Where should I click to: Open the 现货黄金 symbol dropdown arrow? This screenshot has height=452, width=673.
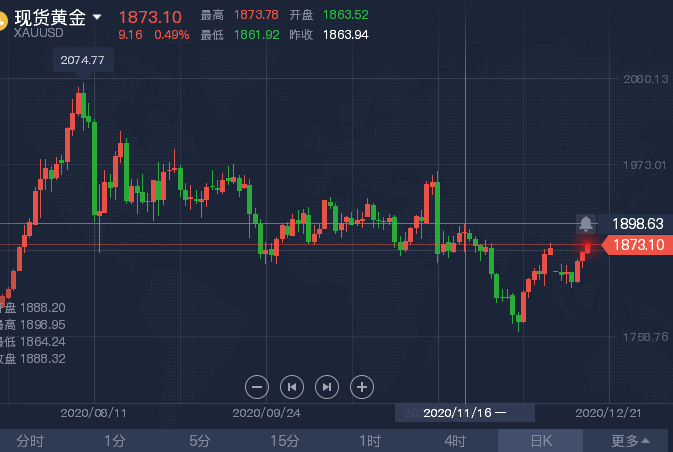point(97,17)
